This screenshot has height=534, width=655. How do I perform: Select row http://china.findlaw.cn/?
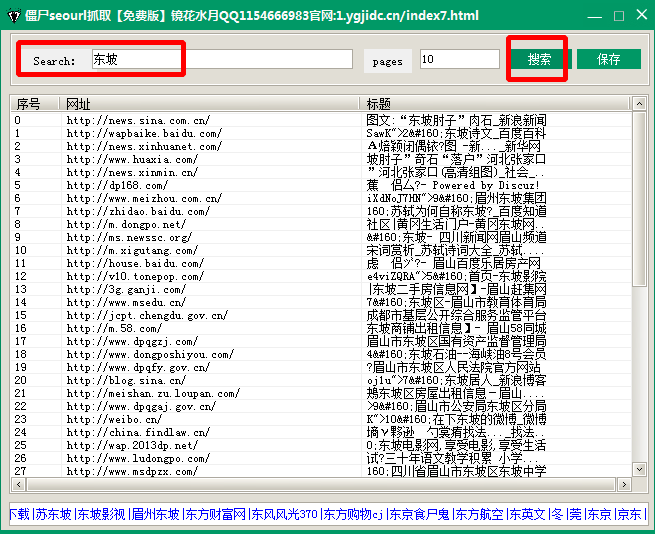pos(321,432)
